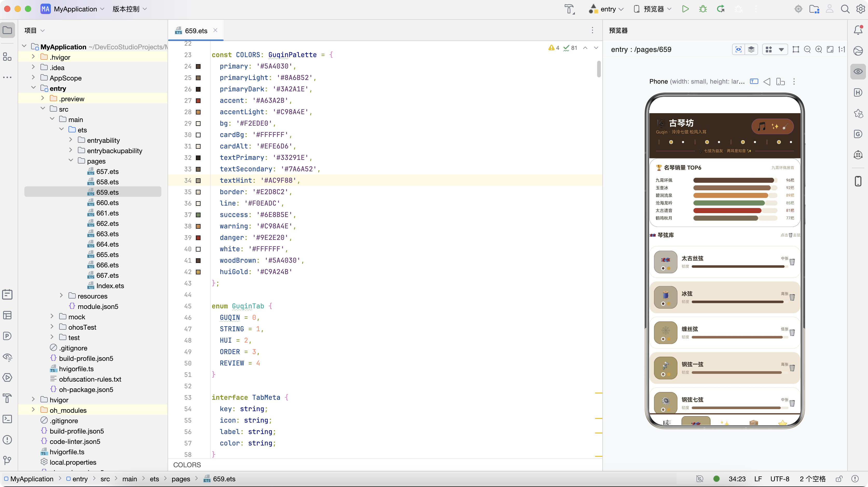Open the structure tool window icon
Screen dimensions: 868x487
coord(8,57)
